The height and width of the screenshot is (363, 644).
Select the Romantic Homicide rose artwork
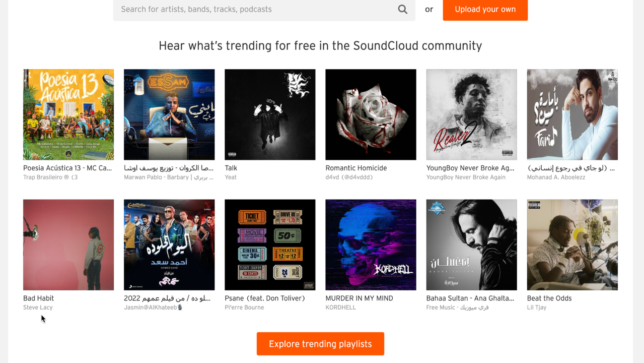[371, 114]
